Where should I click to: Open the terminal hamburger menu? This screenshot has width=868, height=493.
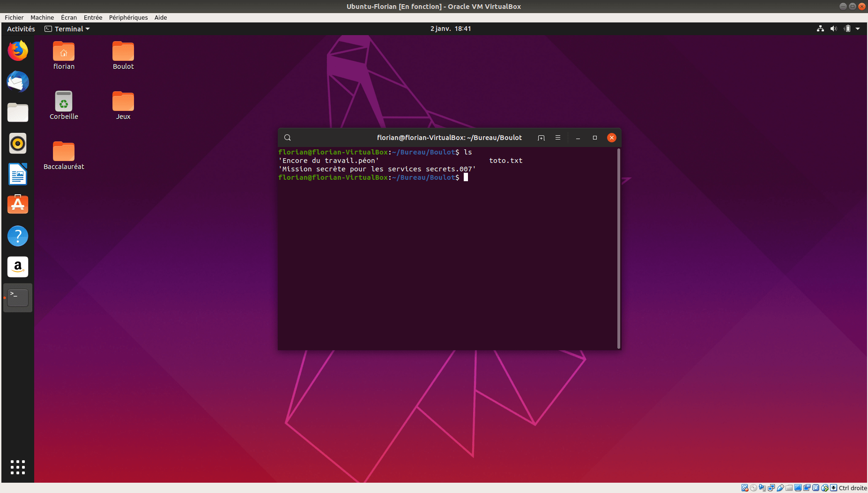pyautogui.click(x=558, y=138)
